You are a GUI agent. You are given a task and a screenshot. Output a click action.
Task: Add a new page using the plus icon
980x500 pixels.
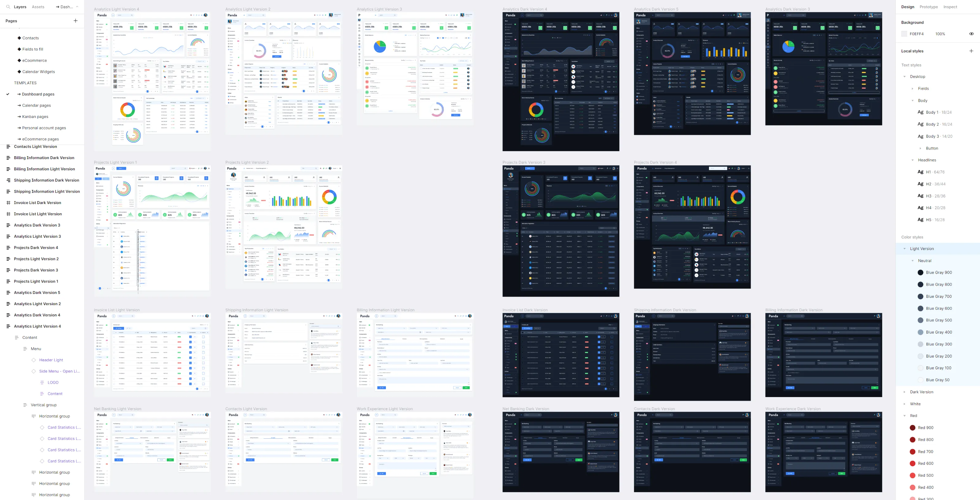[x=76, y=21]
